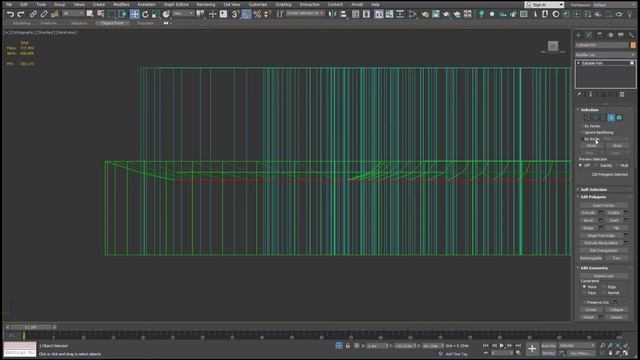Click the Align tool icon
The image size is (640, 360).
pyautogui.click(x=343, y=14)
